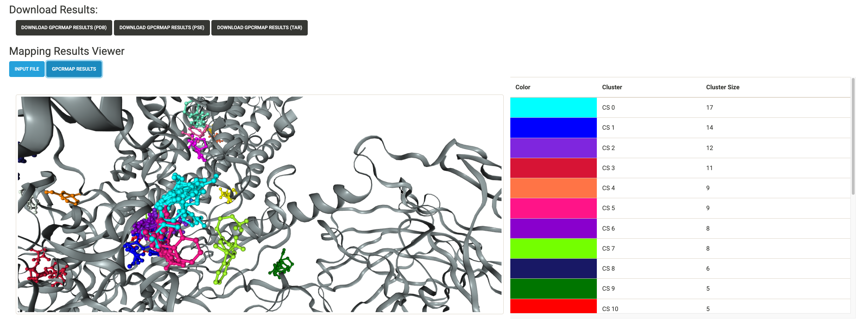Click the lime green CS 7 swatch
868x323 pixels.
point(554,248)
